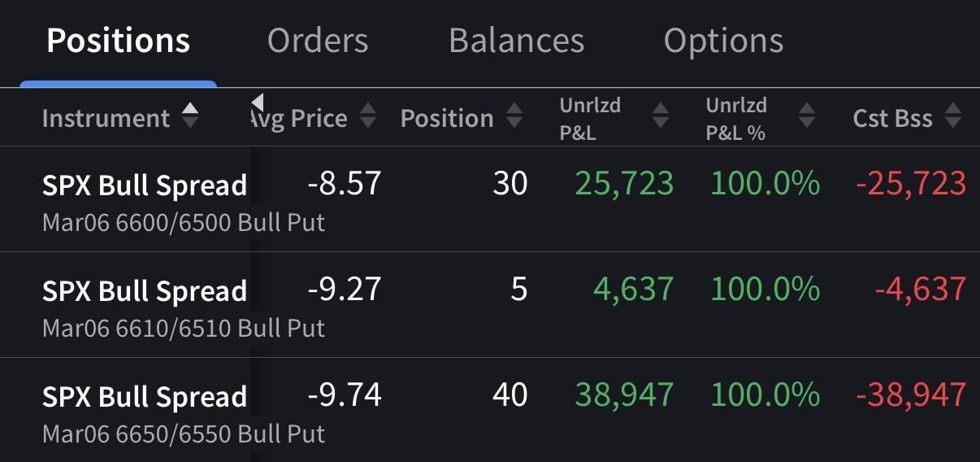The image size is (980, 462).
Task: Click the Instrument column header label
Action: (x=106, y=119)
